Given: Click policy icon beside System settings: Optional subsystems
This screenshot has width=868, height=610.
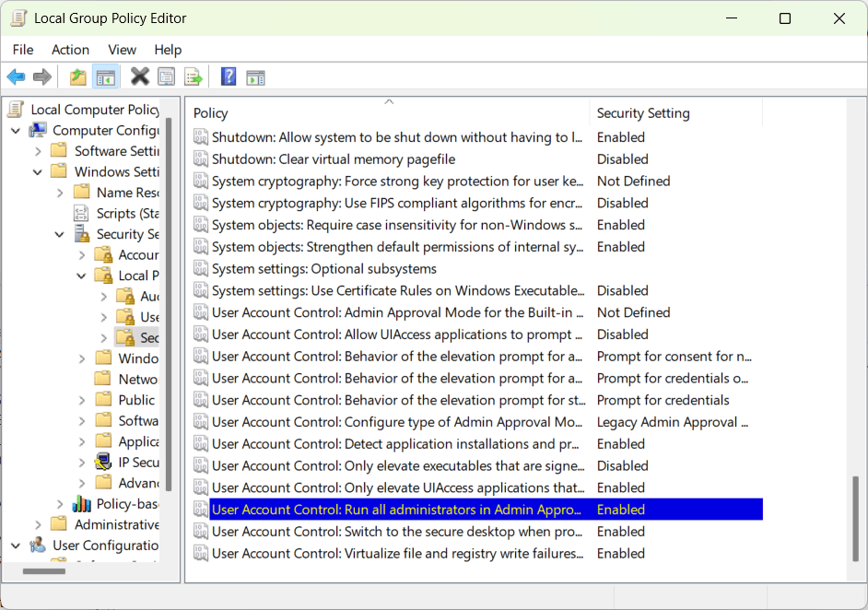Looking at the screenshot, I should tap(200, 269).
